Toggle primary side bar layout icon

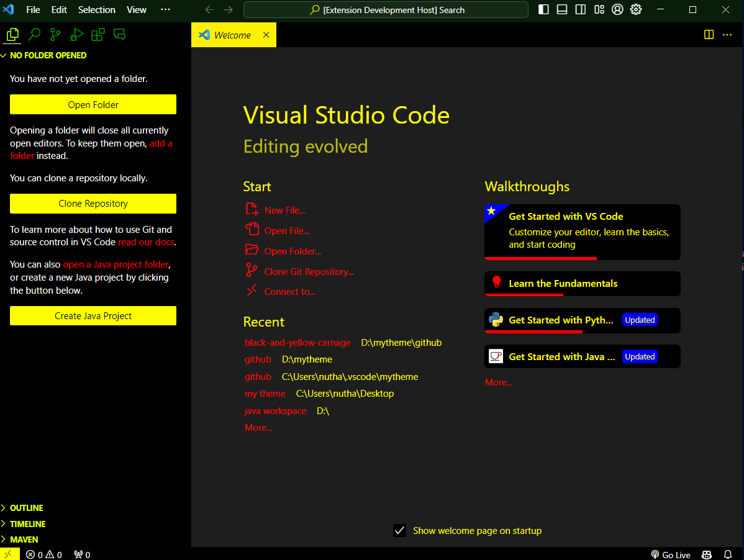(x=543, y=9)
